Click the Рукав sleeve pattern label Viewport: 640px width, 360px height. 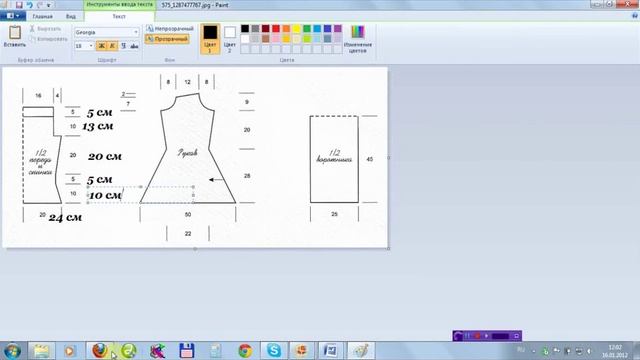187,153
